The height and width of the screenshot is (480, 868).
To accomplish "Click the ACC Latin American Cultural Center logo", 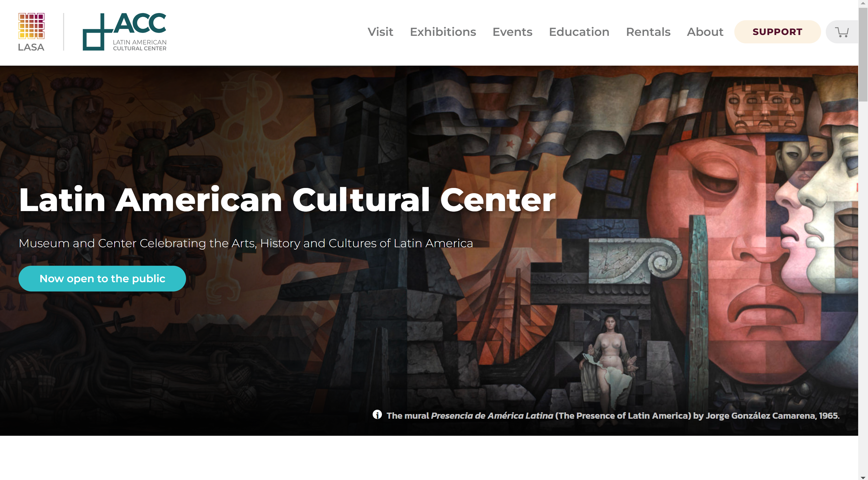I will click(x=125, y=32).
